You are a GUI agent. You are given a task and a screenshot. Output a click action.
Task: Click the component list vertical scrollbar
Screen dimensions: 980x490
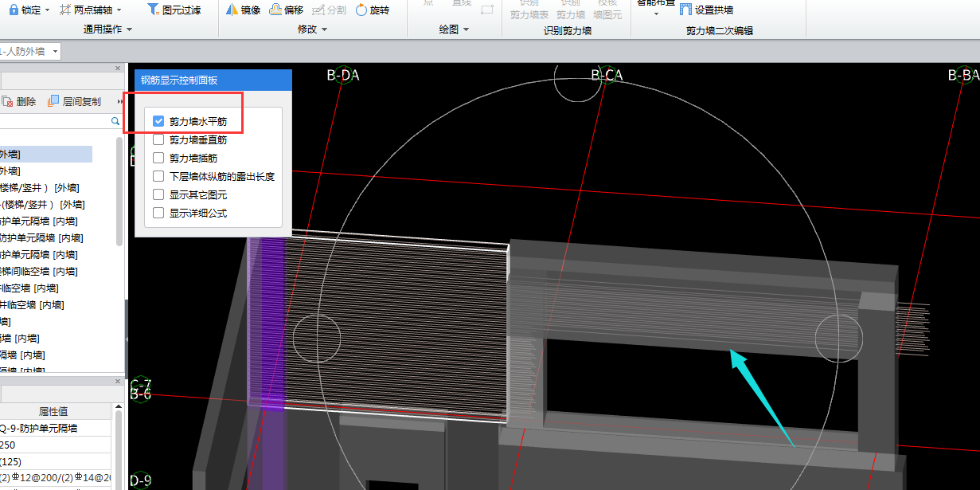(119, 191)
